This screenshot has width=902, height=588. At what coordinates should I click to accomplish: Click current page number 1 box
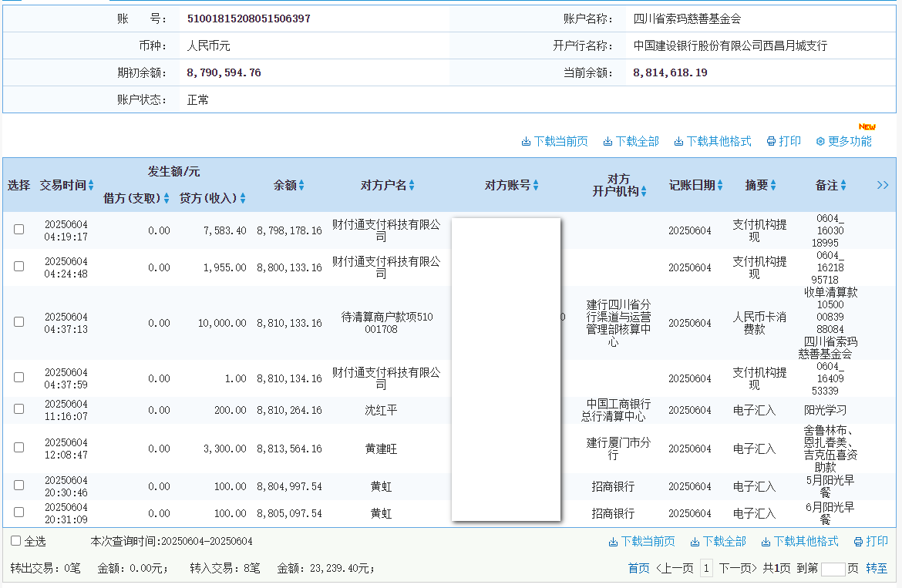(x=706, y=569)
